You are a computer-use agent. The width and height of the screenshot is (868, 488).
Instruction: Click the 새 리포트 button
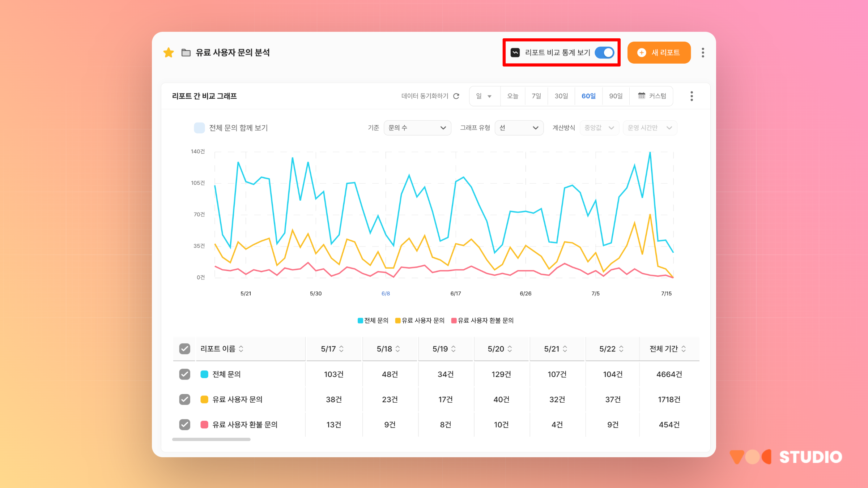(659, 53)
